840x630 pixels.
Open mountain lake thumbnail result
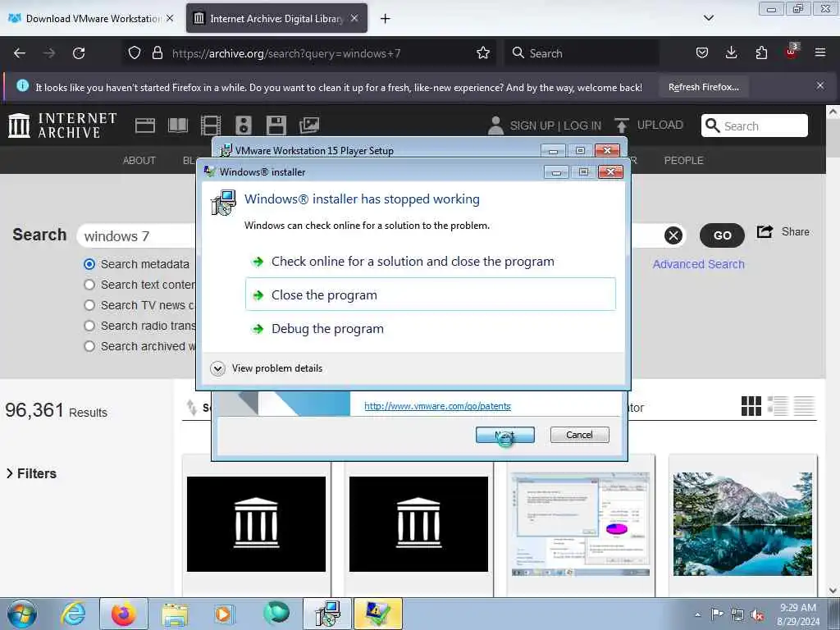pos(742,524)
